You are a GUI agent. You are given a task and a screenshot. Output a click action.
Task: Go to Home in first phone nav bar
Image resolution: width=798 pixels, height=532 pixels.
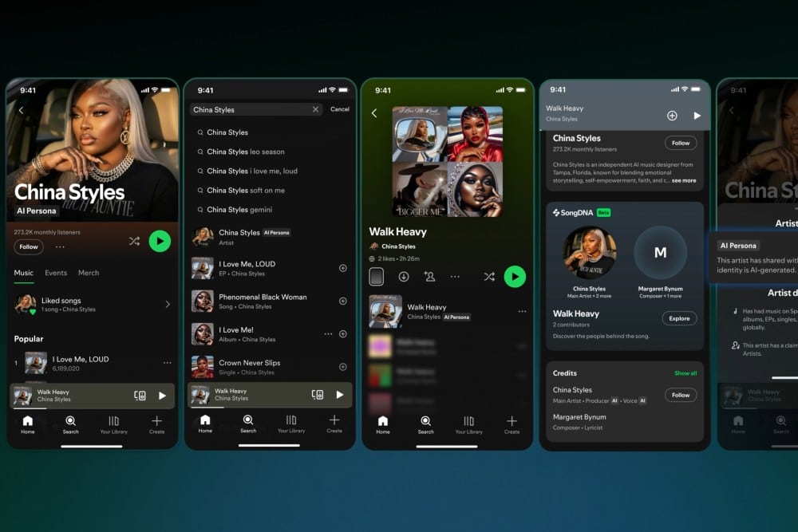[28, 424]
